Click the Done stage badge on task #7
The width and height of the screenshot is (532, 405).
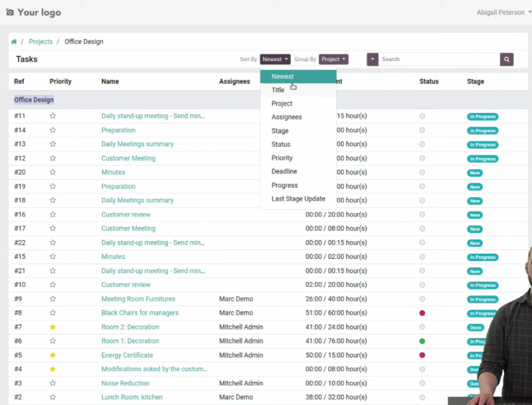click(x=475, y=327)
